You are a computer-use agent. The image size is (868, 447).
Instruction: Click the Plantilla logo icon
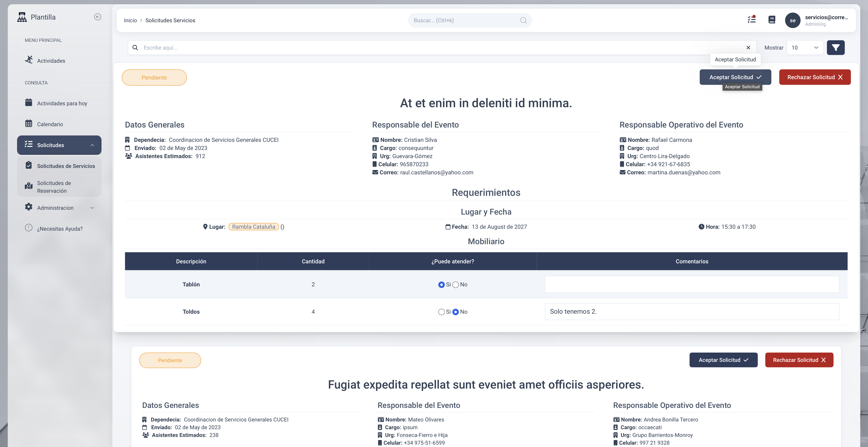point(22,17)
